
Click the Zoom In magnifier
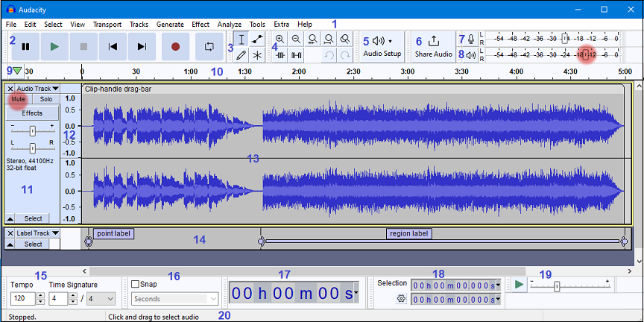pos(280,40)
